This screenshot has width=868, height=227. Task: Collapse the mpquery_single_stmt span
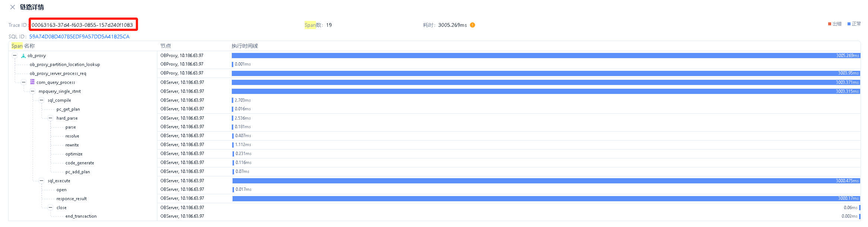pos(33,91)
